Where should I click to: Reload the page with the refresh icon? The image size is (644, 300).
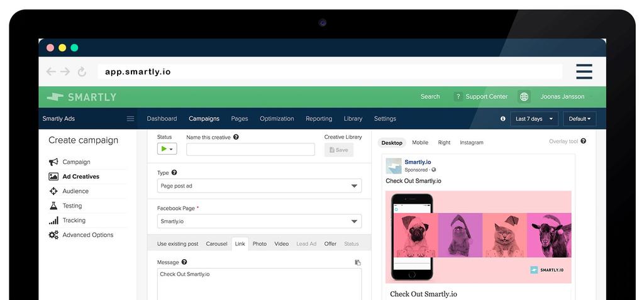tap(82, 72)
